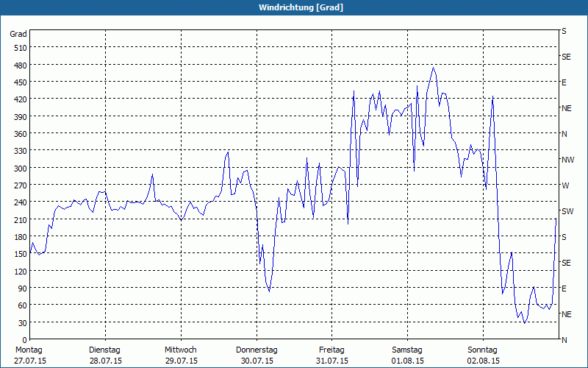Click the 270 y-axis value
Image resolution: width=588 pixels, height=368 pixels.
pos(21,186)
